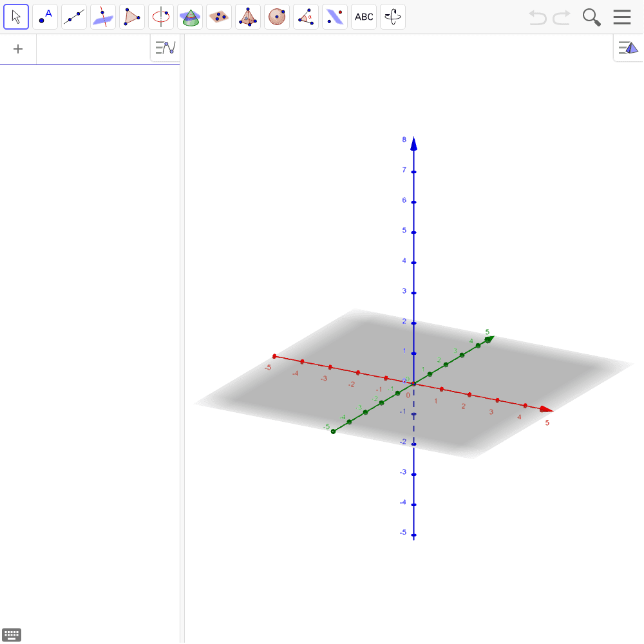Open the search magnifier
This screenshot has height=644, width=644.
pyautogui.click(x=591, y=17)
